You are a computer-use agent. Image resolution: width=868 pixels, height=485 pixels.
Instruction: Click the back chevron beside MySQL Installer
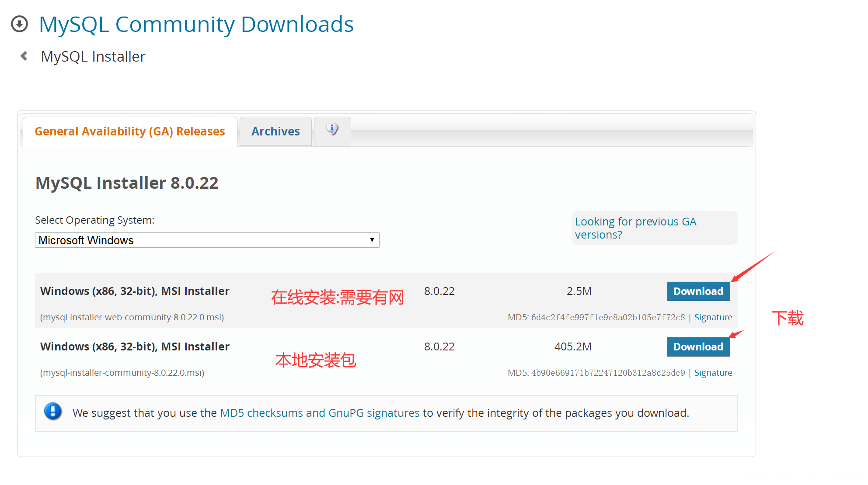pos(24,56)
